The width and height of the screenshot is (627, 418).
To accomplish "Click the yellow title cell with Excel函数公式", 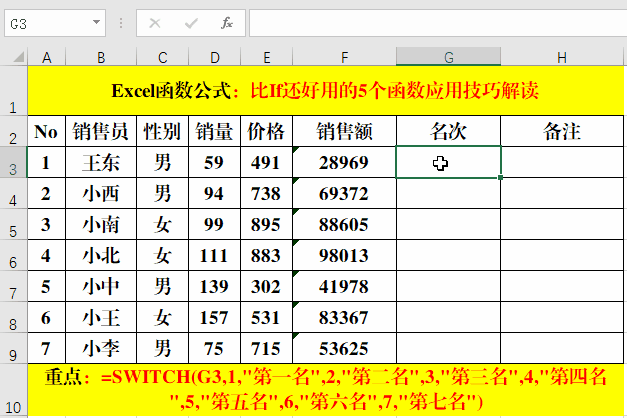I will [x=327, y=91].
